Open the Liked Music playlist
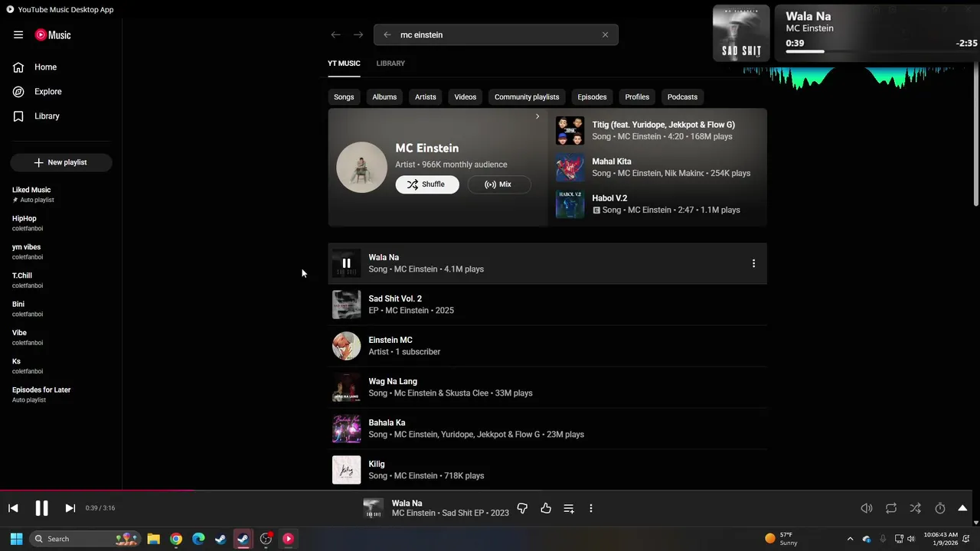This screenshot has width=980, height=551. tap(61, 194)
